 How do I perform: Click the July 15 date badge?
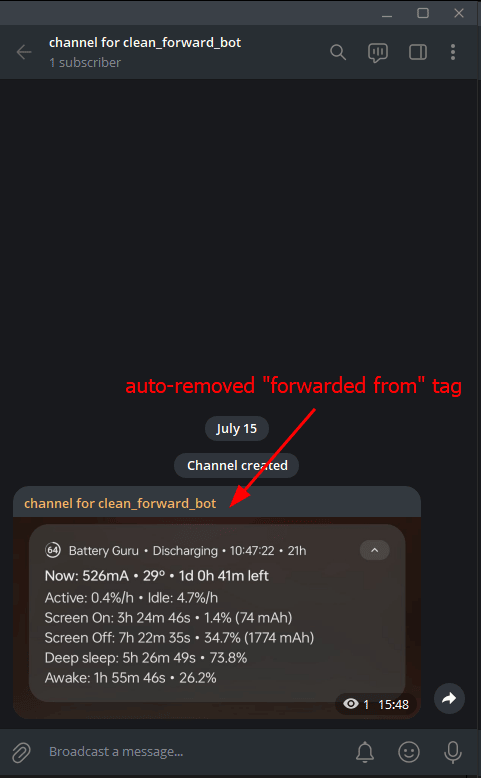(x=237, y=429)
